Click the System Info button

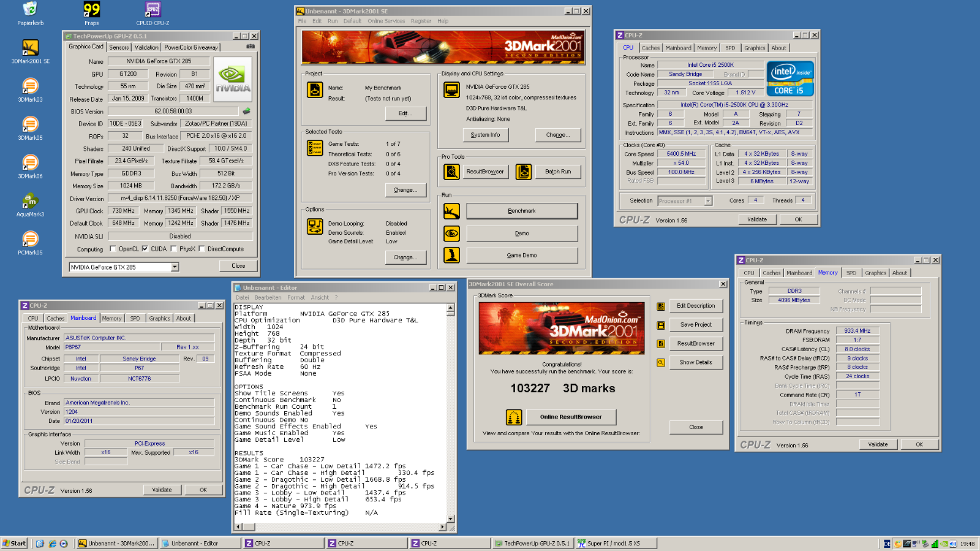point(485,135)
